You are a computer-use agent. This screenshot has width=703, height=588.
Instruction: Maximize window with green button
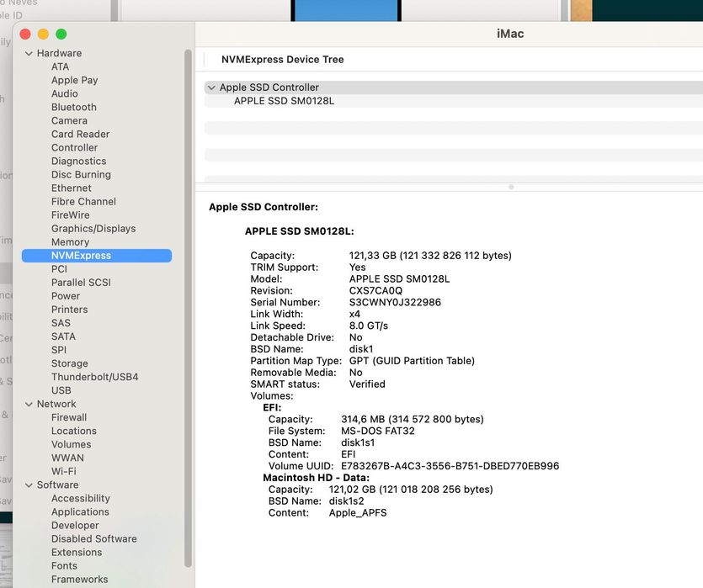coord(61,34)
